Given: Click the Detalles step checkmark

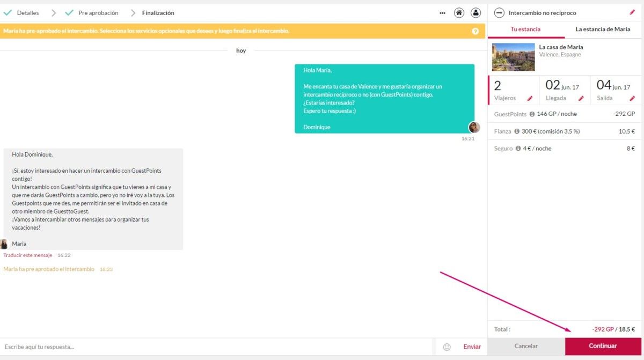Looking at the screenshot, I should [x=8, y=12].
